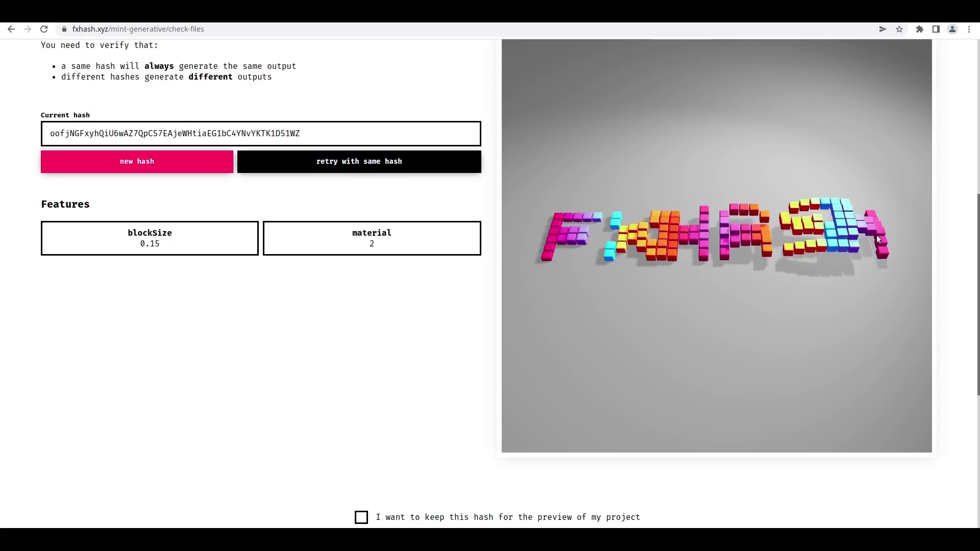Click the browser forward arrow
980x551 pixels.
[28, 29]
